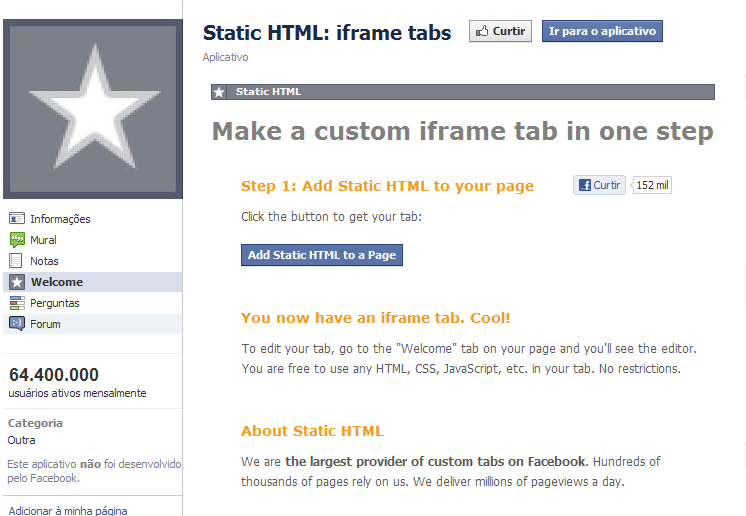Click Add Static HTML to a Page button
Image resolution: width=746 pixels, height=516 pixels.
click(x=322, y=255)
